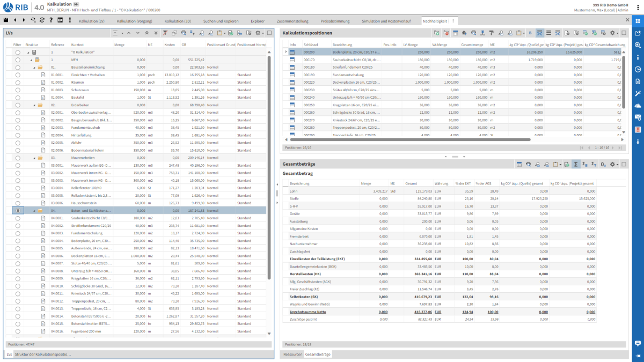644x362 pixels.
Task: Select filter radio for 01. Baustelleneinrichtung
Action: [18, 68]
